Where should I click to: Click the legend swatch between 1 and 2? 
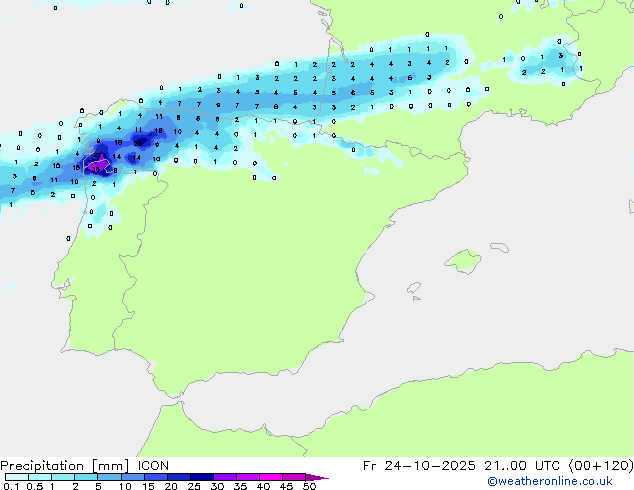tap(63, 477)
